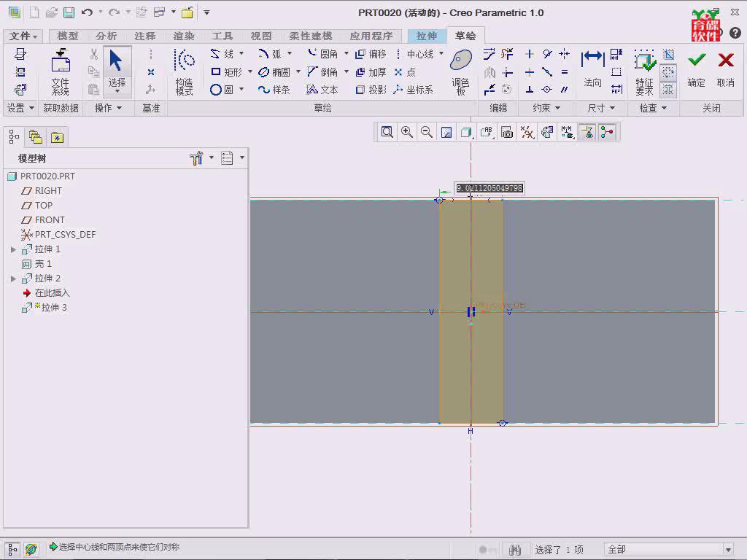Click the dimension value input box
The image size is (747, 560).
coord(489,188)
